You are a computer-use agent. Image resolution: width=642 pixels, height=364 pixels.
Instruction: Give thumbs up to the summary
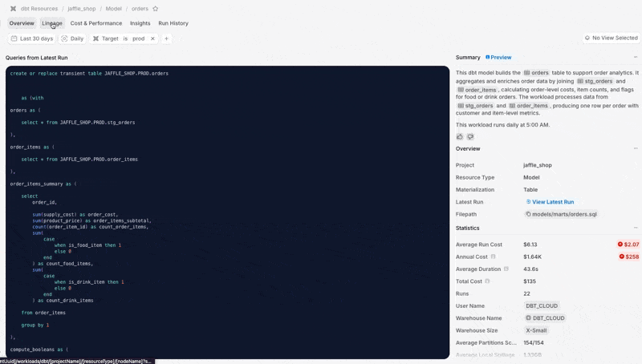pos(460,136)
